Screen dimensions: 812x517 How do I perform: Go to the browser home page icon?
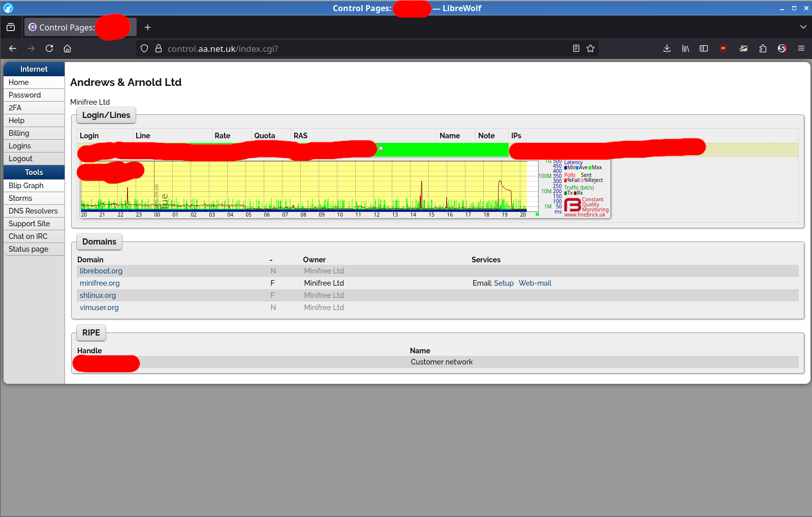[67, 49]
